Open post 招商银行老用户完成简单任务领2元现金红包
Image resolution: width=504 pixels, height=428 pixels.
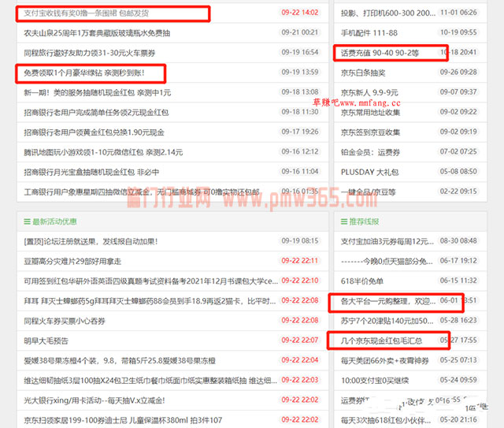point(96,113)
